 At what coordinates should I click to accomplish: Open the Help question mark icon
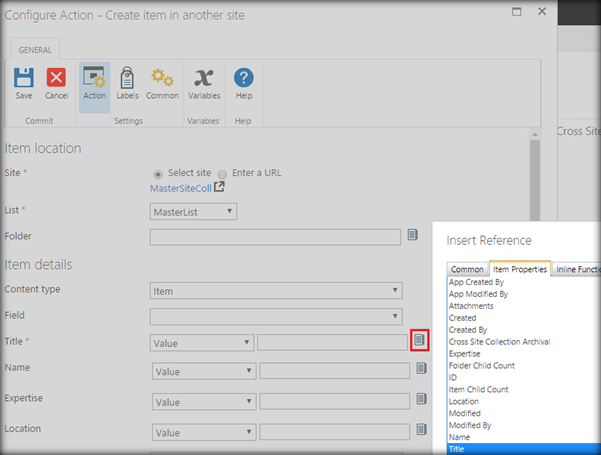click(x=243, y=78)
